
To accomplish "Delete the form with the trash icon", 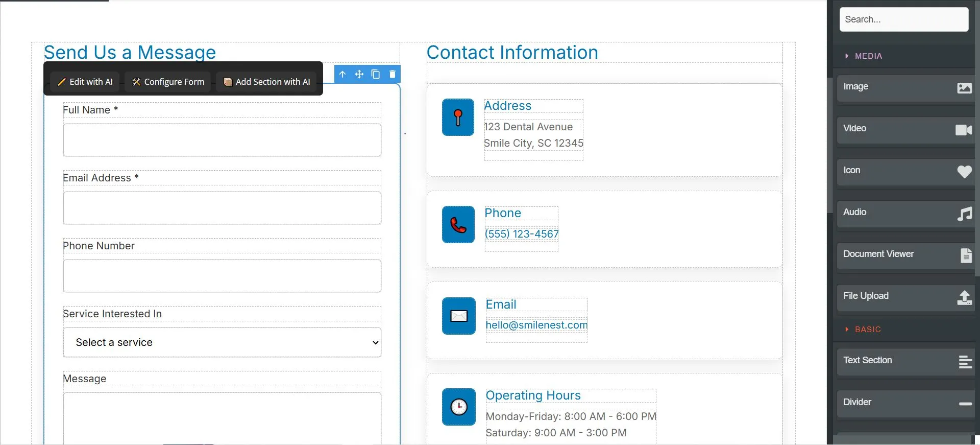I will tap(393, 74).
